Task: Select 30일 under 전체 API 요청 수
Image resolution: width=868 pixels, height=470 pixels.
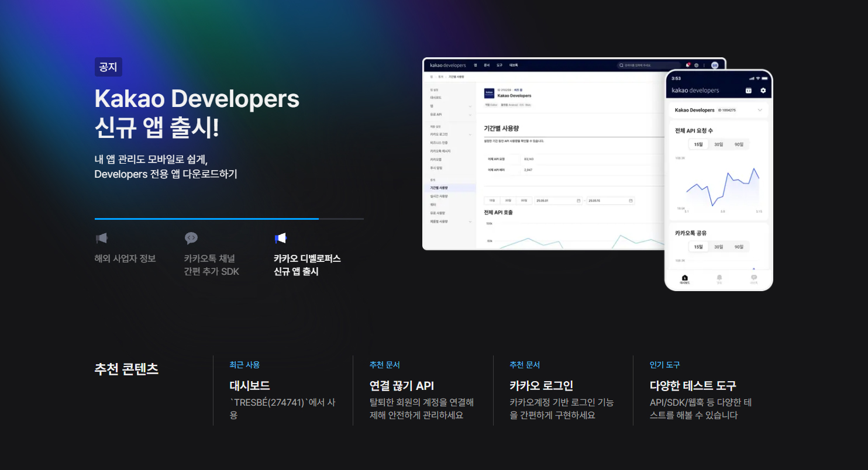Action: 719,144
